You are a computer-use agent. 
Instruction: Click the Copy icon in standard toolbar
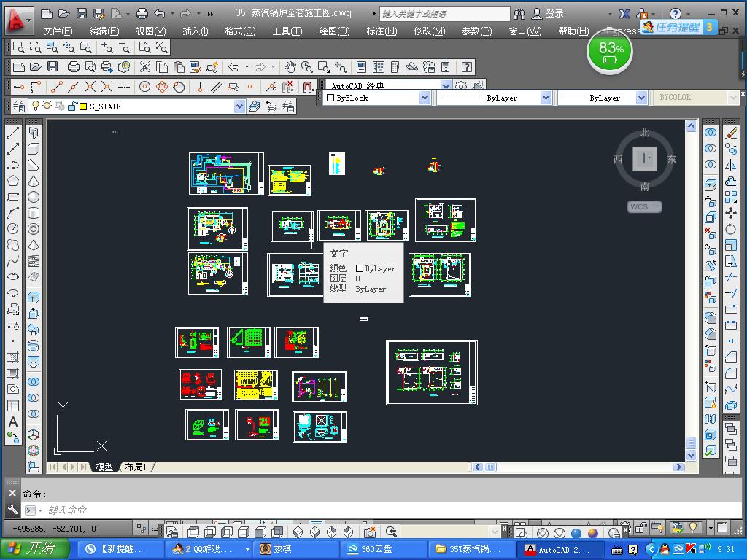coord(162,66)
